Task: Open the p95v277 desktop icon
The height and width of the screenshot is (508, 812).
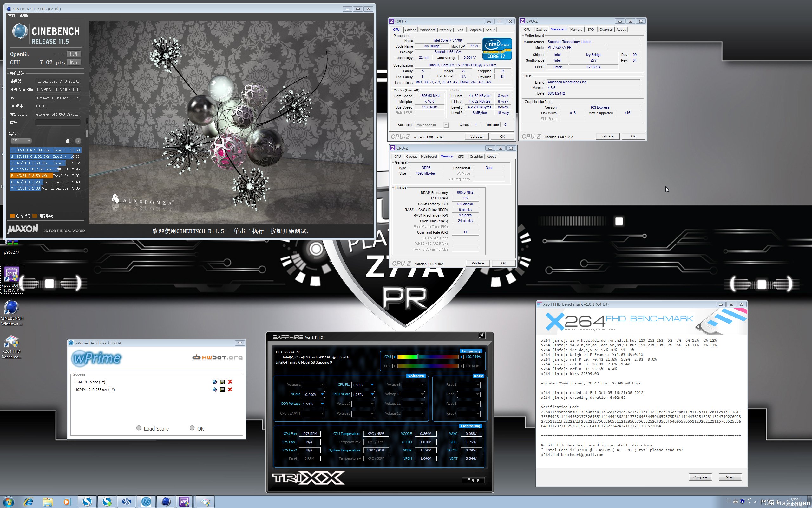Action: (11, 248)
